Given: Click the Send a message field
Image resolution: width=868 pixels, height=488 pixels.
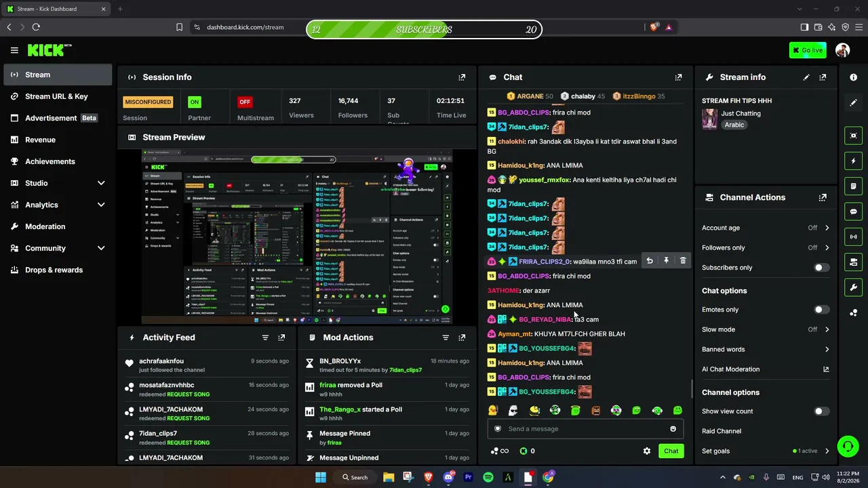Looking at the screenshot, I should 585,429.
